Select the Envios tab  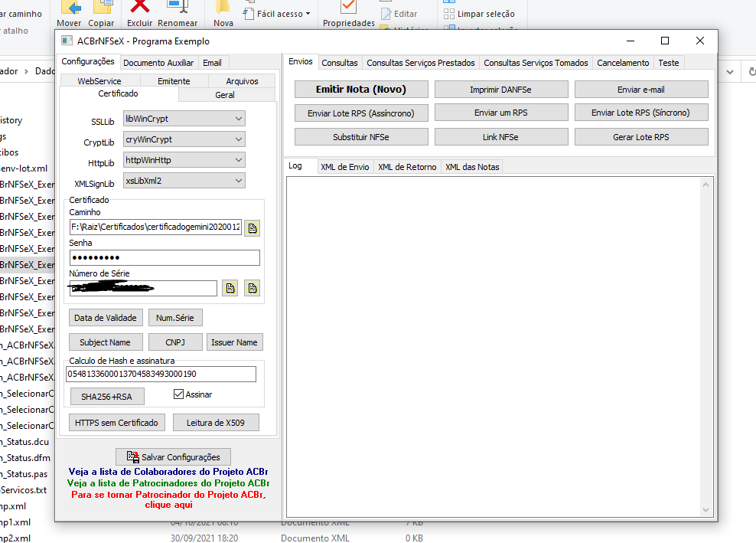[301, 61]
